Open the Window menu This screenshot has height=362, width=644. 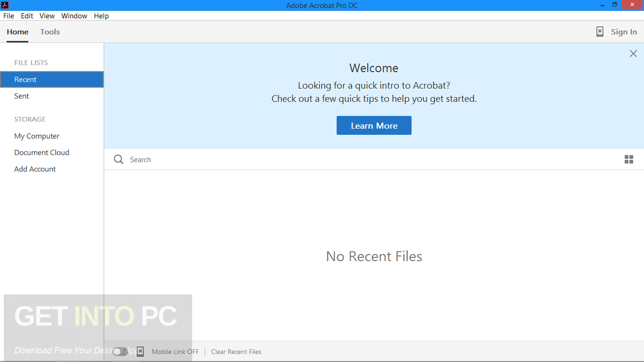pyautogui.click(x=74, y=16)
